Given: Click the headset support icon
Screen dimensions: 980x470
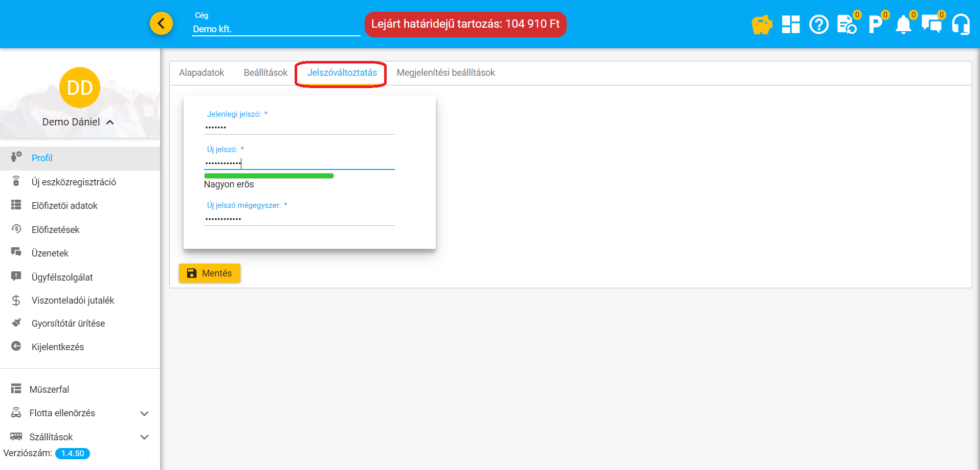Looking at the screenshot, I should pyautogui.click(x=961, y=25).
